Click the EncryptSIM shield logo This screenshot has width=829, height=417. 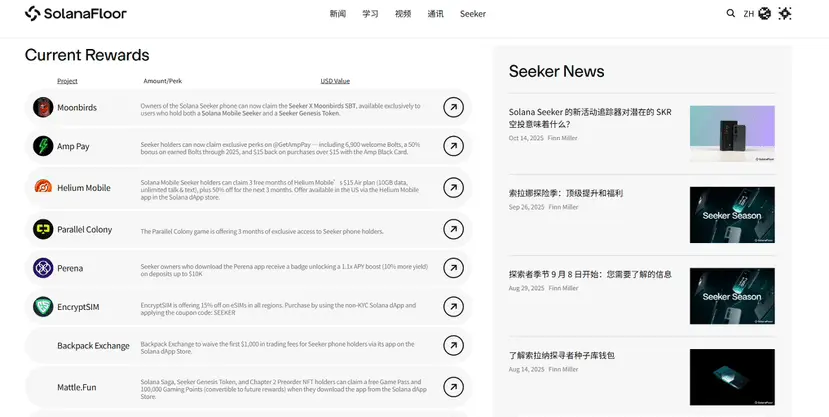click(x=43, y=307)
